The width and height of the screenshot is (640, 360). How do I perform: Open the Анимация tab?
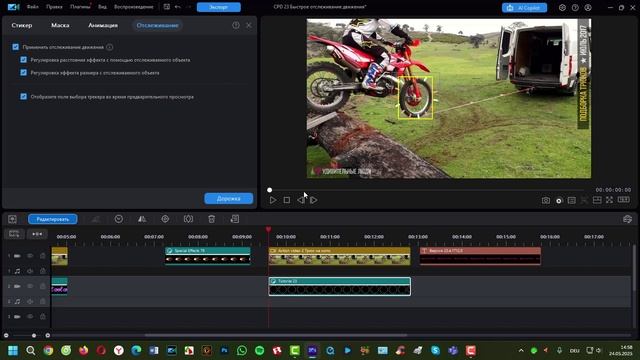(x=103, y=25)
